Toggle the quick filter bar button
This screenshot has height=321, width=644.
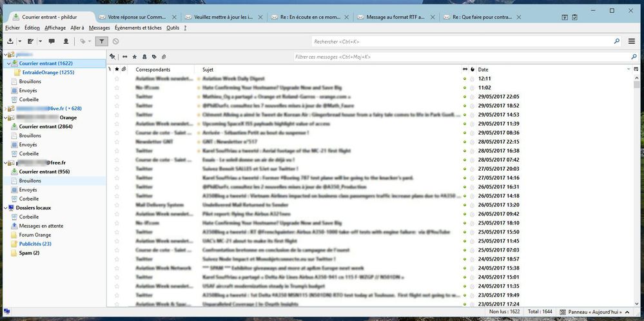click(x=101, y=41)
